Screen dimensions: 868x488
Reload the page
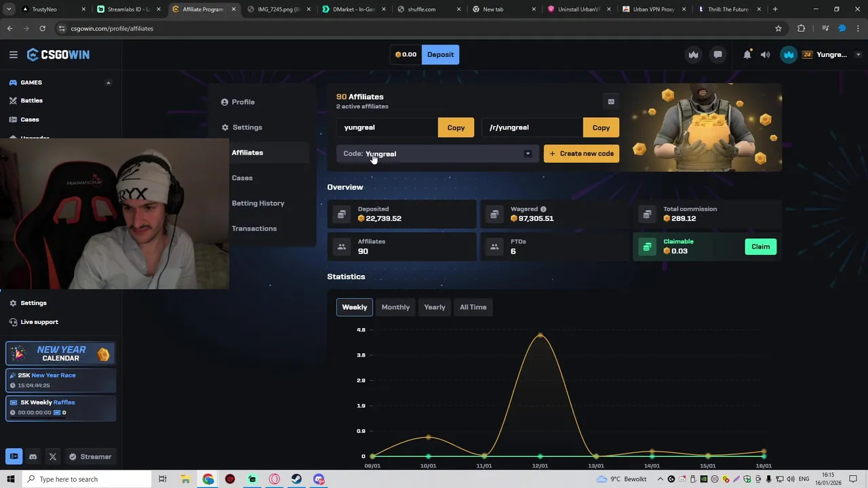[42, 28]
